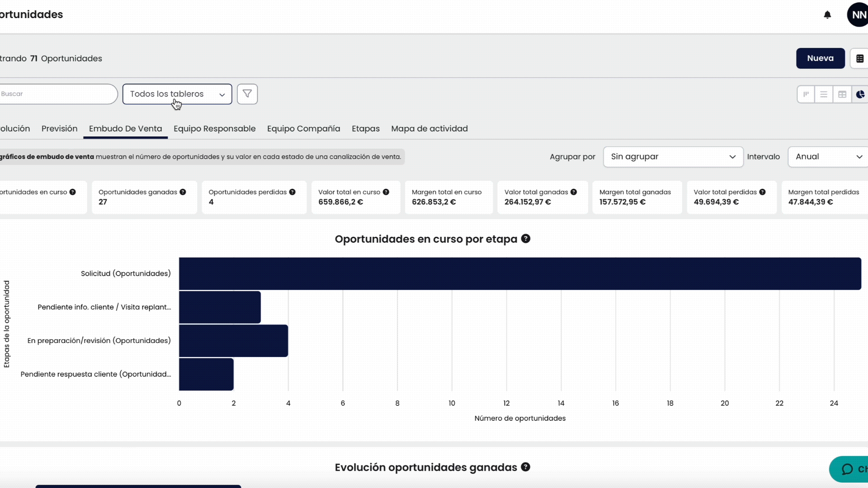This screenshot has height=488, width=868.
Task: Switch to list view icon
Action: pyautogui.click(x=824, y=94)
